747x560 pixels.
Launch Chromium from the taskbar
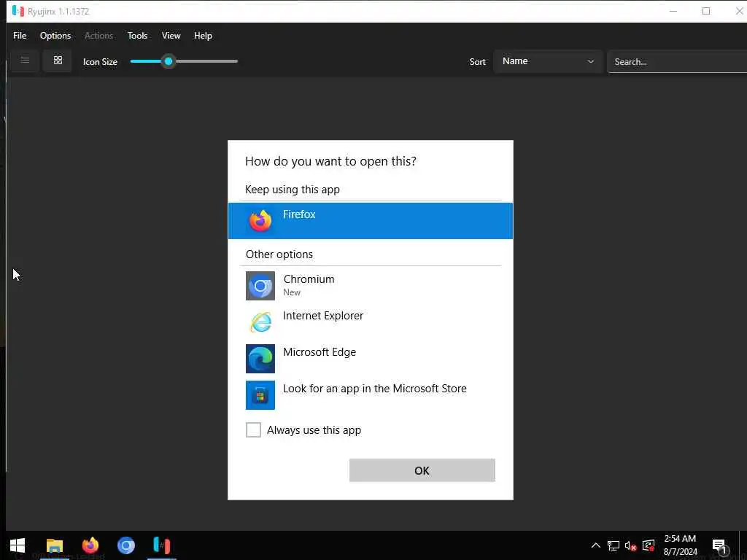(x=125, y=545)
